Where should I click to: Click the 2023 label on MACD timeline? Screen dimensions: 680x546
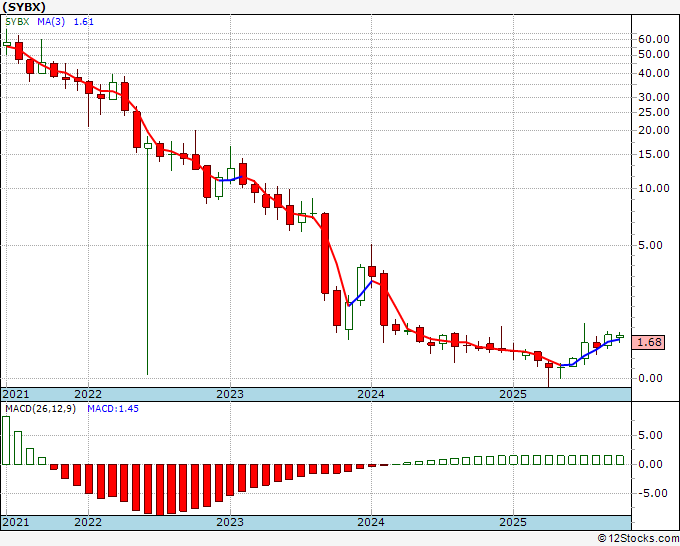(x=230, y=522)
